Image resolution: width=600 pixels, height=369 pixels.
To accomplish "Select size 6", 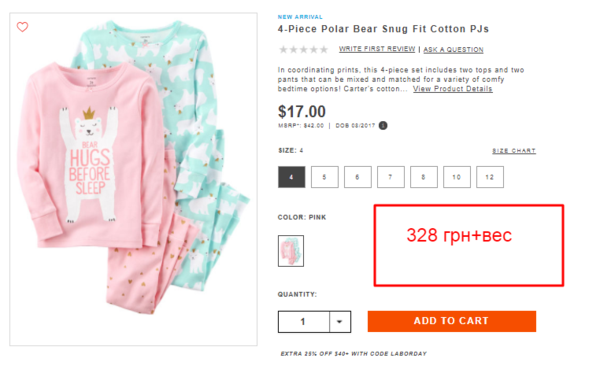I will (x=357, y=177).
